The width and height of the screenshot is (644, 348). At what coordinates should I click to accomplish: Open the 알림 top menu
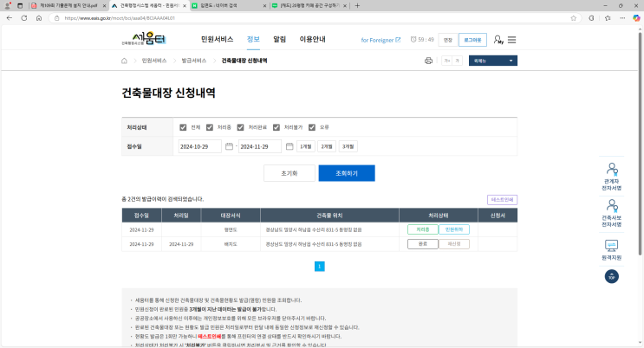[279, 39]
